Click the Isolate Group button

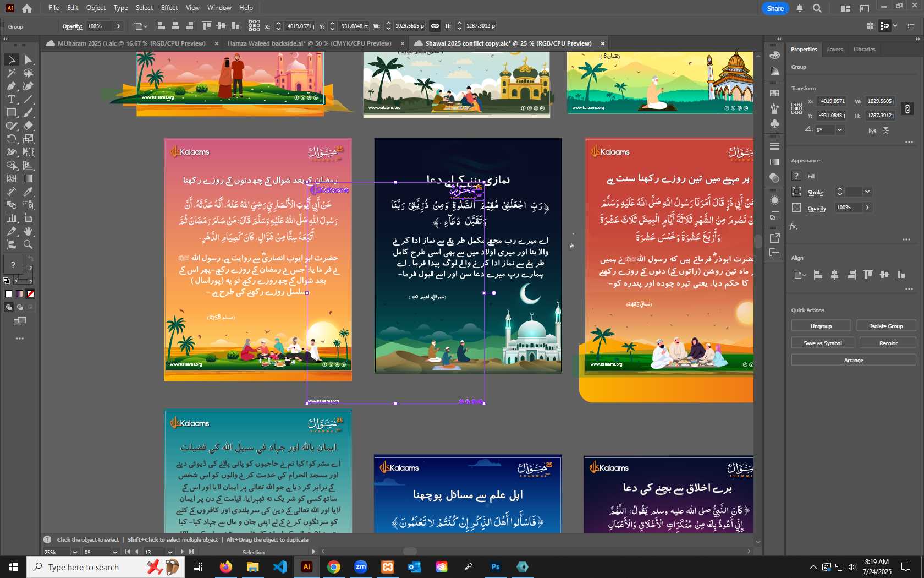click(886, 326)
